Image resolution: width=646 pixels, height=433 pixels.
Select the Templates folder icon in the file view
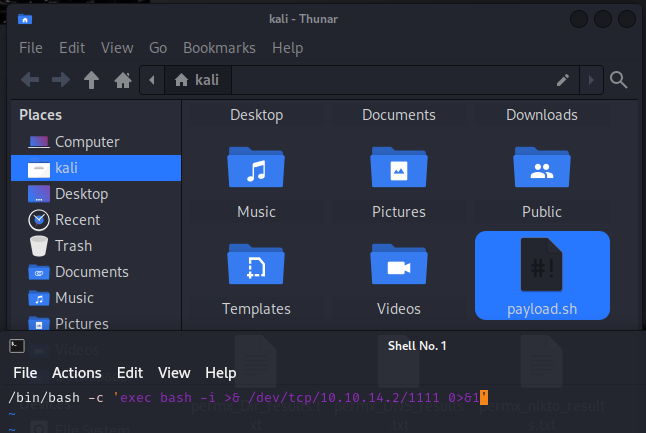point(256,264)
